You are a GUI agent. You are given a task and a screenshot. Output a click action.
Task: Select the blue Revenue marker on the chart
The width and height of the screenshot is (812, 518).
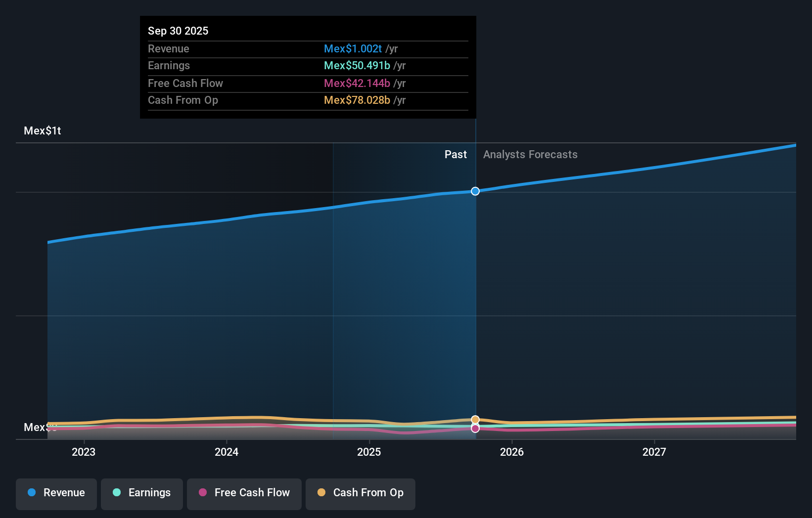tap(475, 191)
